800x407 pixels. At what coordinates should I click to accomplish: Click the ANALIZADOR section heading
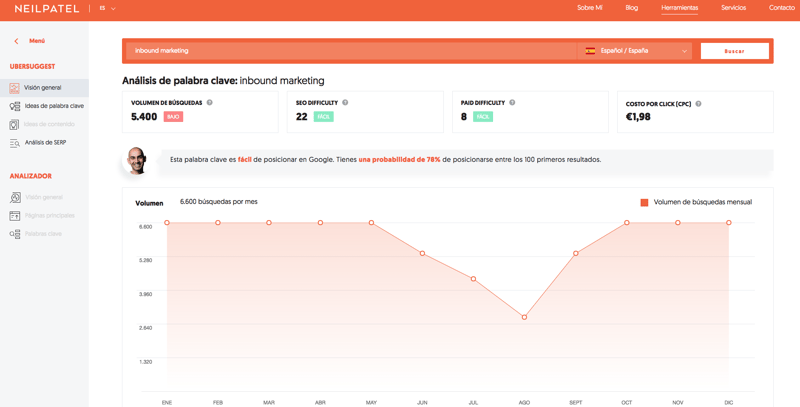click(31, 176)
